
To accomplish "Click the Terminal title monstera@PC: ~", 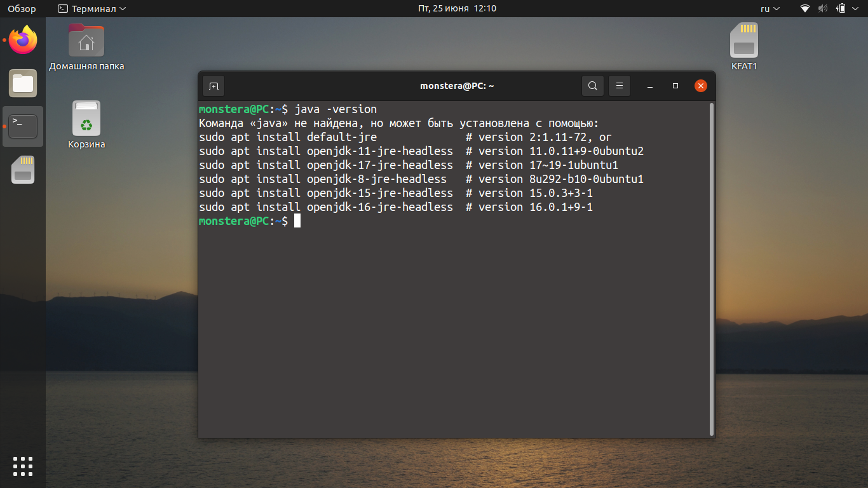I will pyautogui.click(x=457, y=86).
